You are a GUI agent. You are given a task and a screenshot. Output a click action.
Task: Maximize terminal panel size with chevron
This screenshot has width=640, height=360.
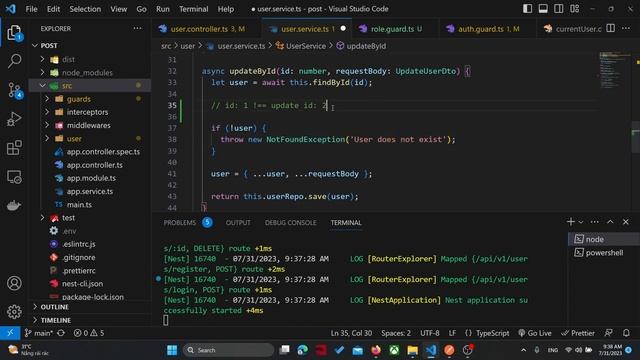(610, 222)
